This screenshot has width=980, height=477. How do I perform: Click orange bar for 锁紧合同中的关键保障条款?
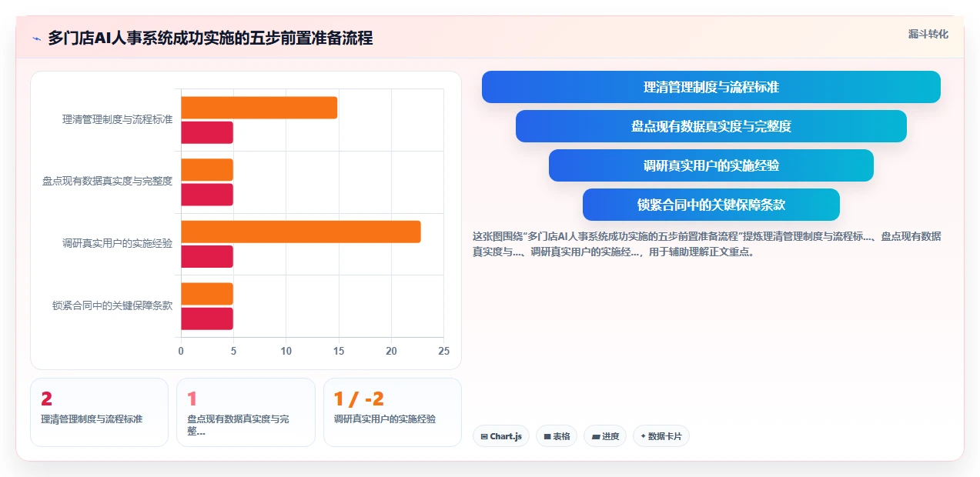click(x=207, y=293)
